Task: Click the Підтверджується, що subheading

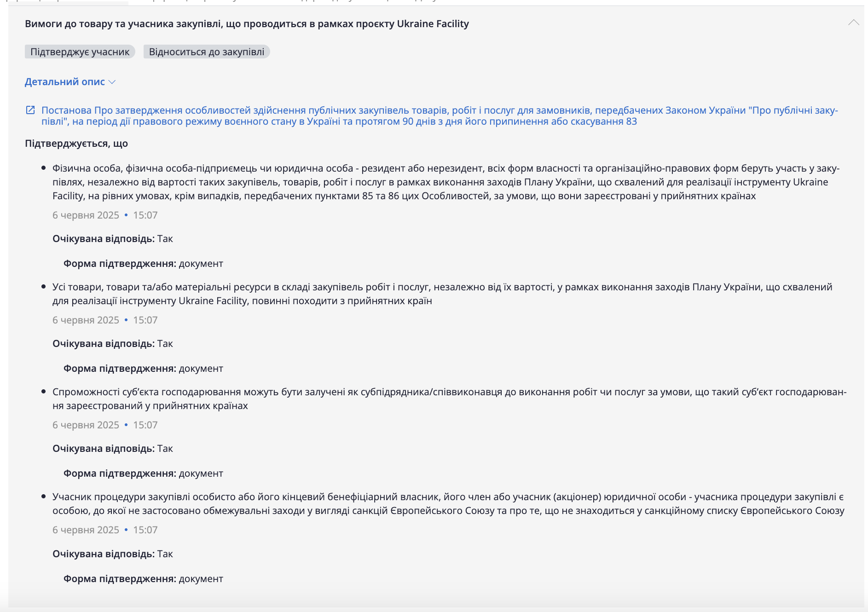Action: (x=76, y=144)
